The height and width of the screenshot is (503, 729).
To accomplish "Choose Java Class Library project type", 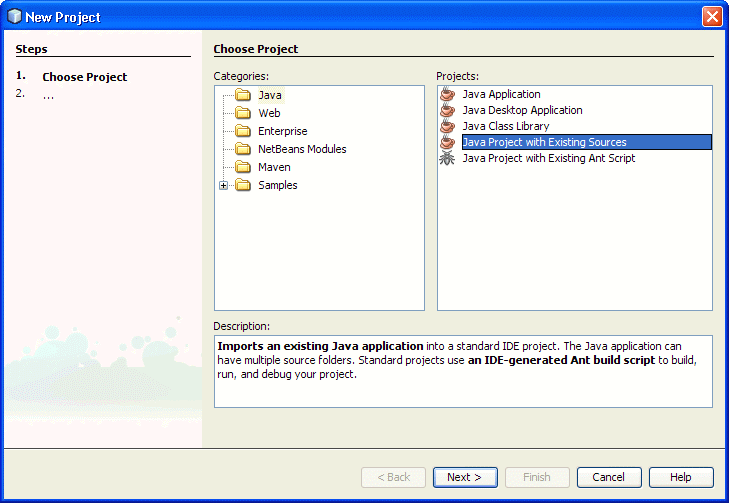I will click(x=506, y=126).
